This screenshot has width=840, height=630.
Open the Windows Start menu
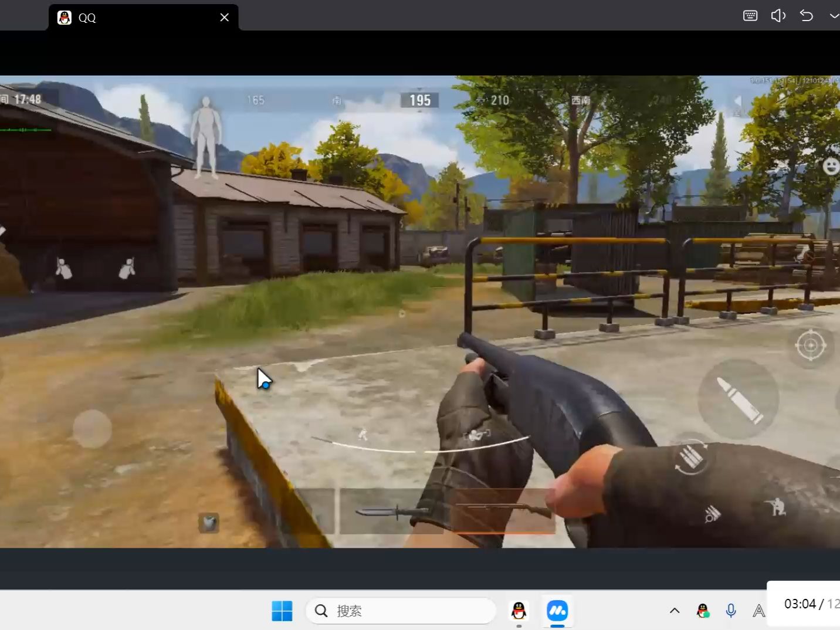tap(282, 611)
